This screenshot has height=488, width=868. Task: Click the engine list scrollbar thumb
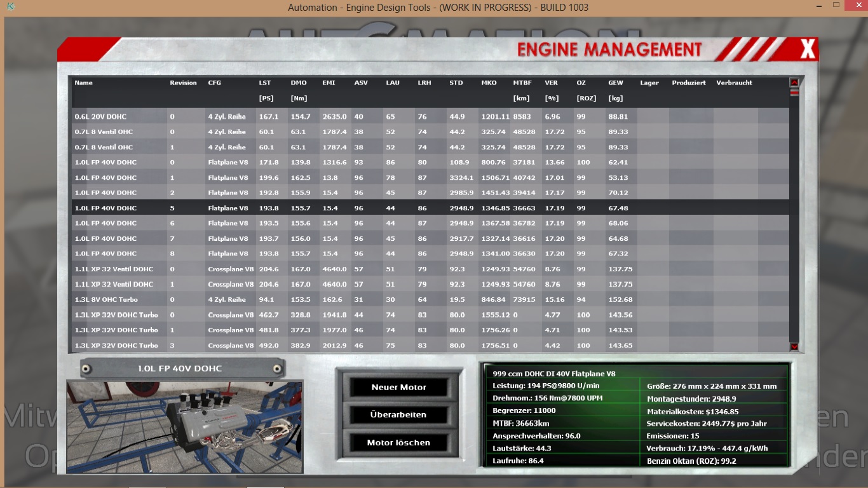[x=794, y=92]
